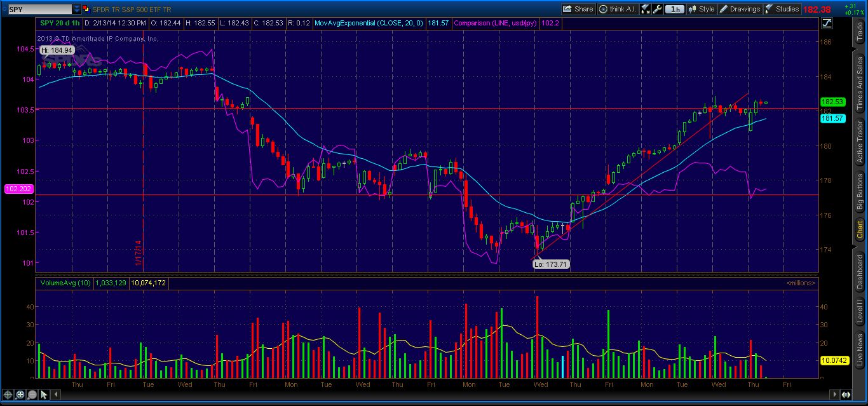The height and width of the screenshot is (406, 868).
Task: Open the Times And Sales side tab
Action: click(860, 83)
